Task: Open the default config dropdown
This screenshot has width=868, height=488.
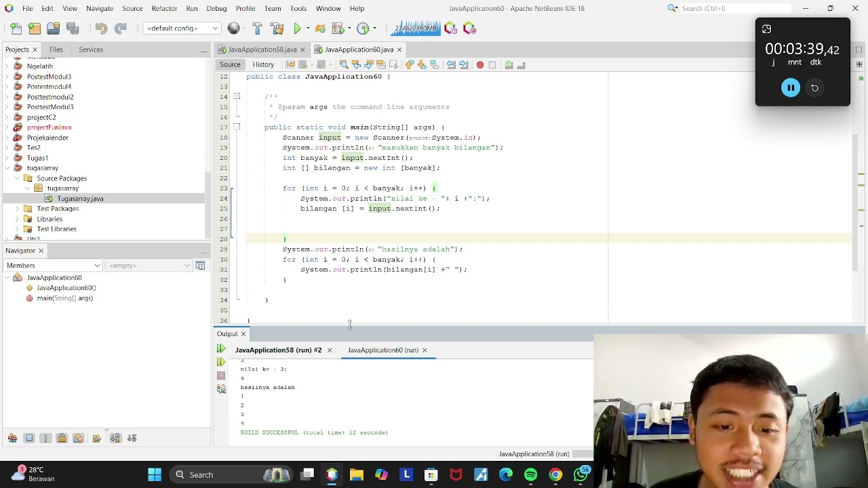Action: (182, 28)
